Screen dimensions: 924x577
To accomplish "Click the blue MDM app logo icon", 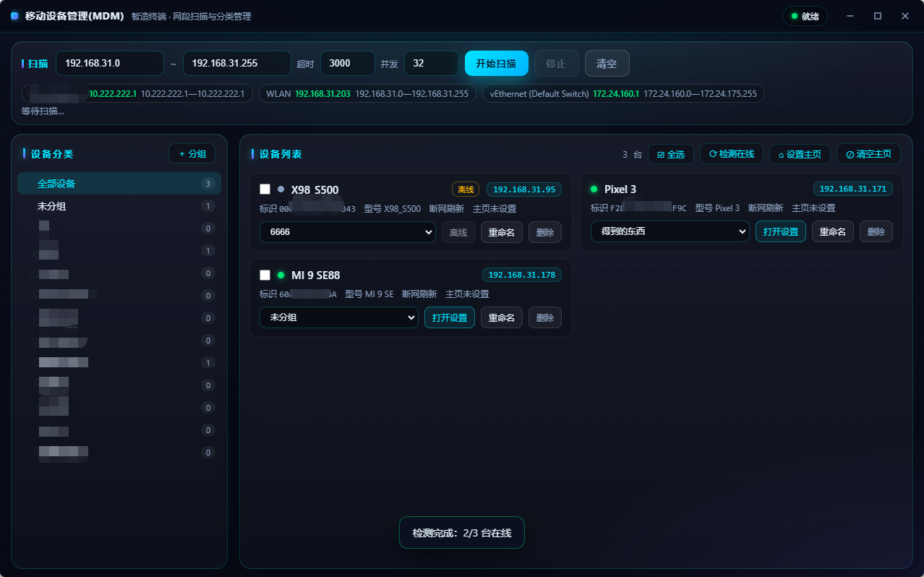I will (x=14, y=16).
